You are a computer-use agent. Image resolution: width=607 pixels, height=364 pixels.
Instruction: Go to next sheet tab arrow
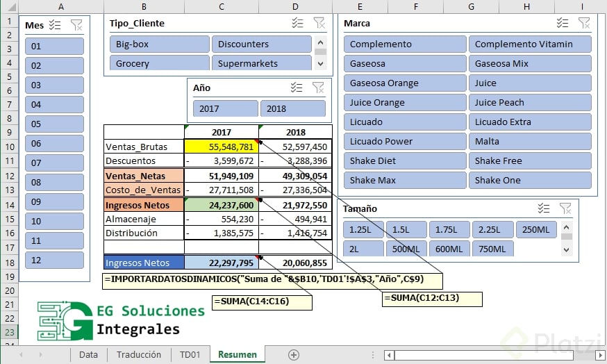40,354
